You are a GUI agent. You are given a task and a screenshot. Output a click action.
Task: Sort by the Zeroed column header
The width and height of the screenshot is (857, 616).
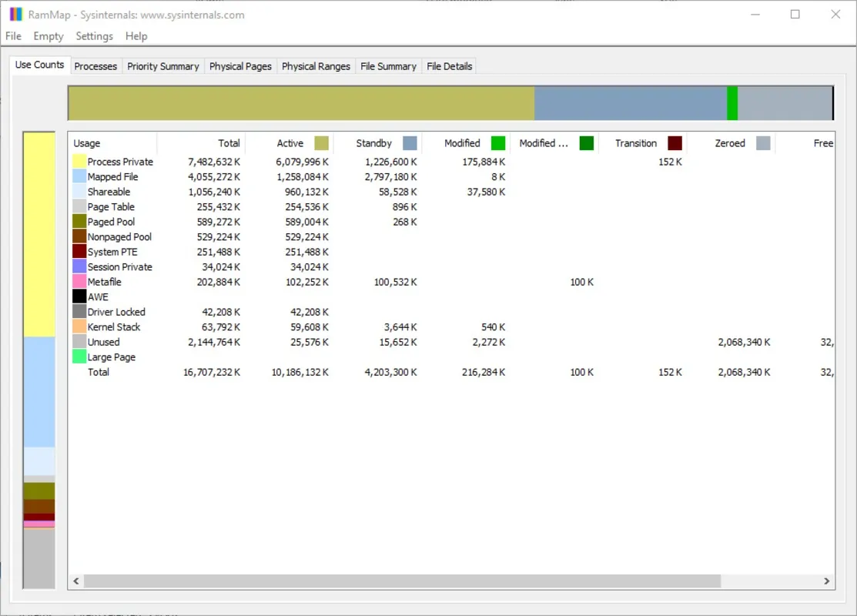click(x=731, y=143)
